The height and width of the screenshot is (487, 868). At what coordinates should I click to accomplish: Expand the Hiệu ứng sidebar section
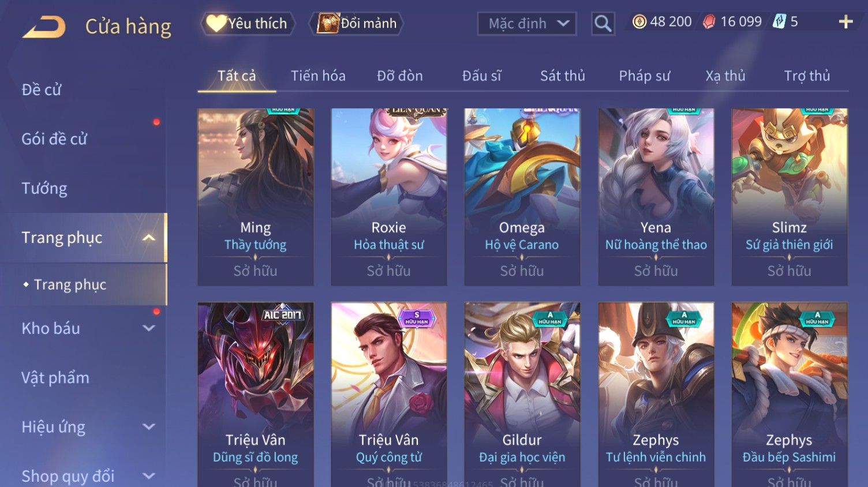pyautogui.click(x=149, y=427)
